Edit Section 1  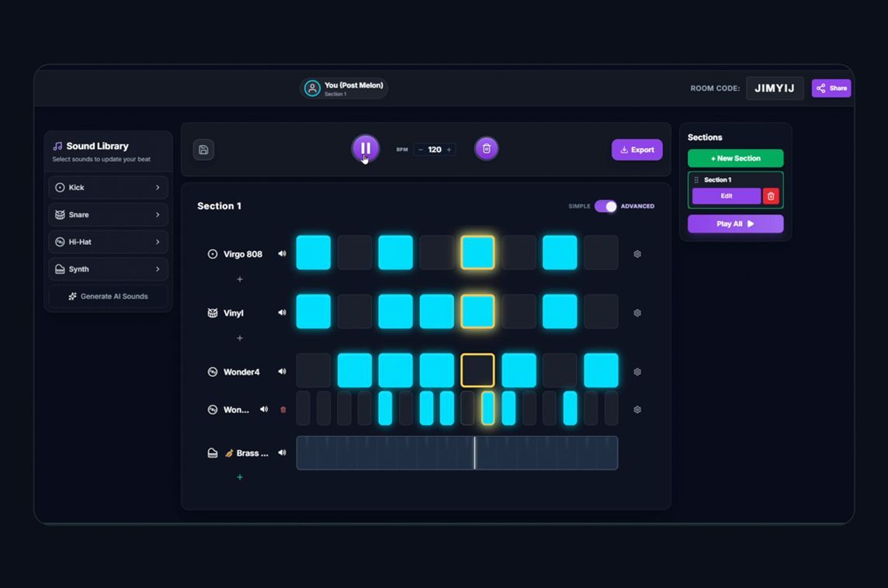[x=726, y=195]
